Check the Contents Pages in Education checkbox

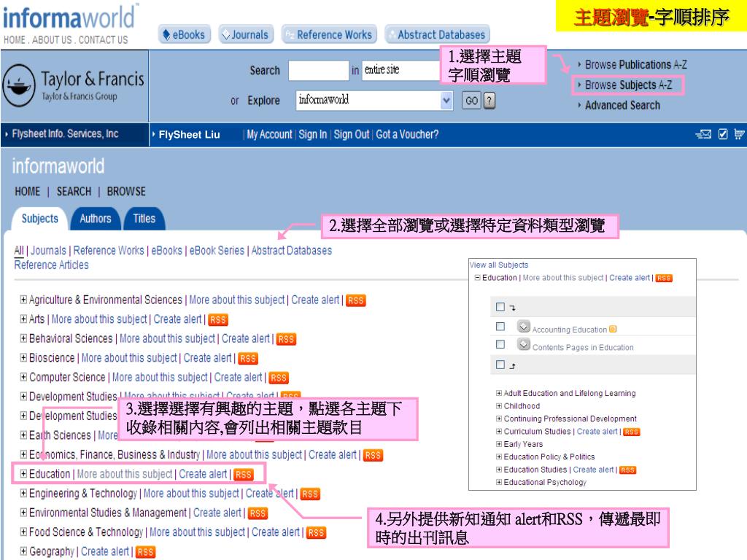point(500,344)
